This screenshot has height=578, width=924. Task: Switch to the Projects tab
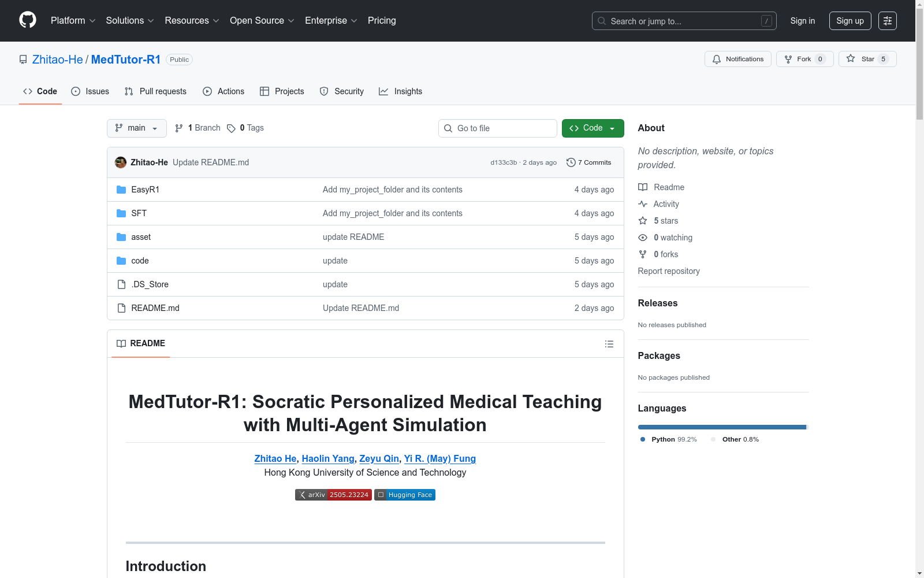[282, 91]
